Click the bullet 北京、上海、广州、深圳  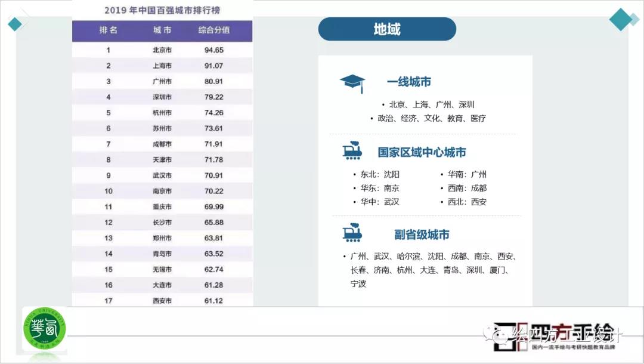pyautogui.click(x=432, y=105)
